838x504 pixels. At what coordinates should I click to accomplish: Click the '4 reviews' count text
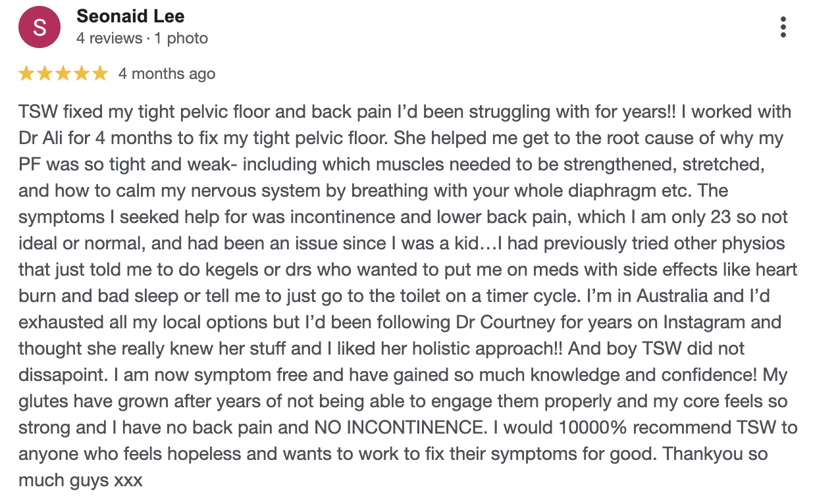[x=109, y=38]
